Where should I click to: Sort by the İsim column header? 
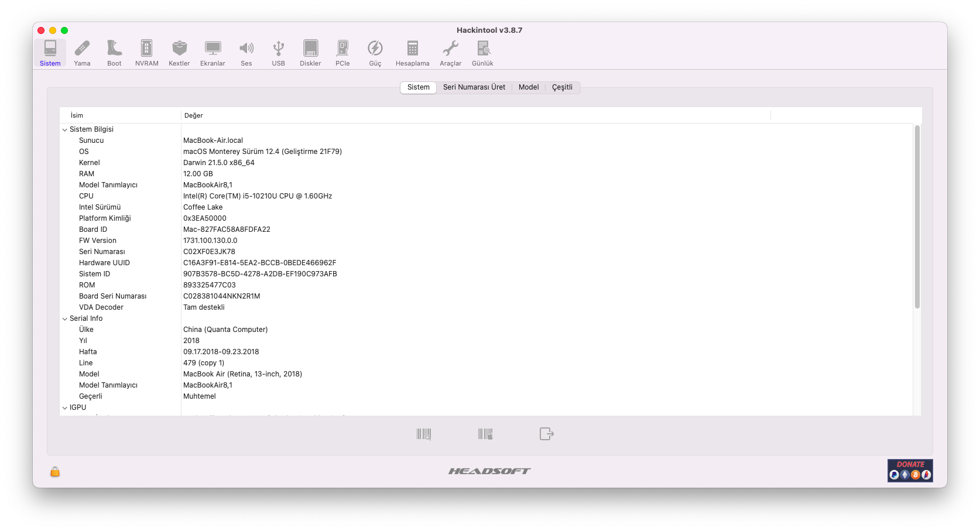pyautogui.click(x=120, y=115)
